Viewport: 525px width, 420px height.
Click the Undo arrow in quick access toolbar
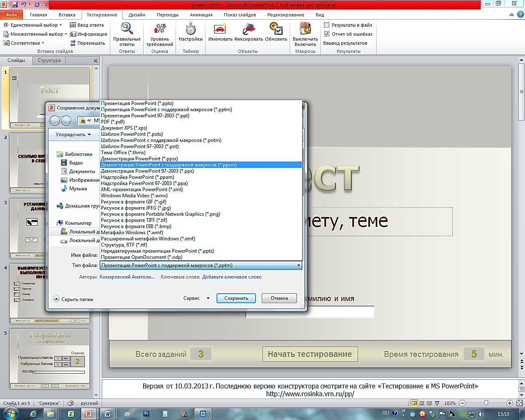(x=23, y=5)
